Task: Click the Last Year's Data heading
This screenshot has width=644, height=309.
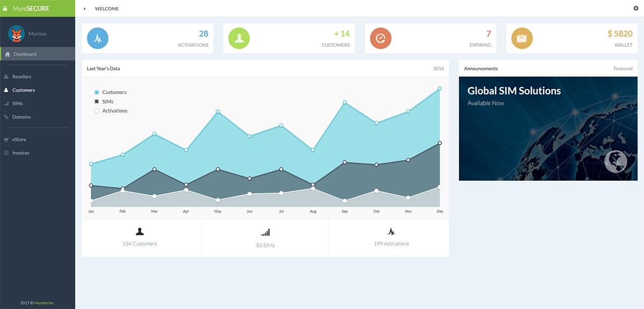Action: point(104,69)
